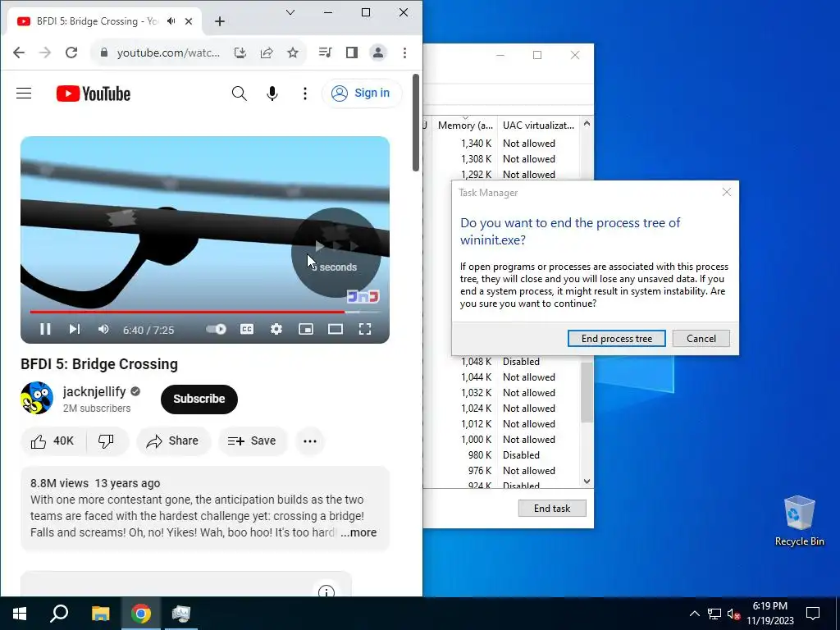
Task: Seek on the red video progress bar
Action: [204, 311]
